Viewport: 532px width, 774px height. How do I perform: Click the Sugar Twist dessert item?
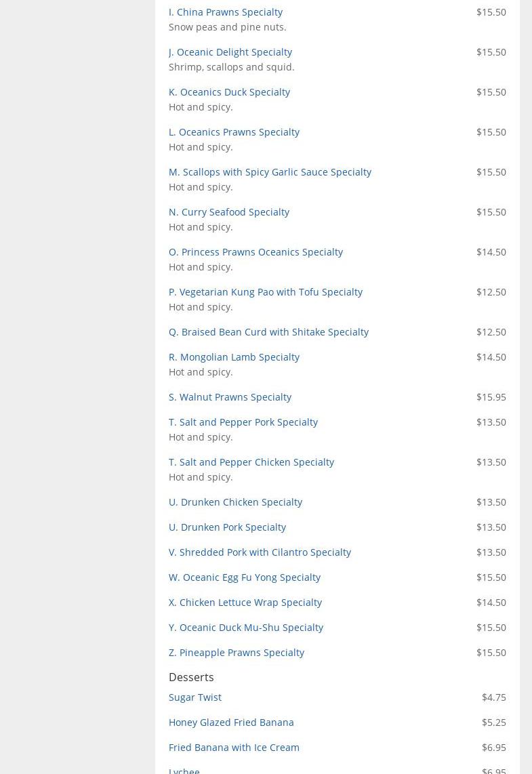tap(195, 697)
